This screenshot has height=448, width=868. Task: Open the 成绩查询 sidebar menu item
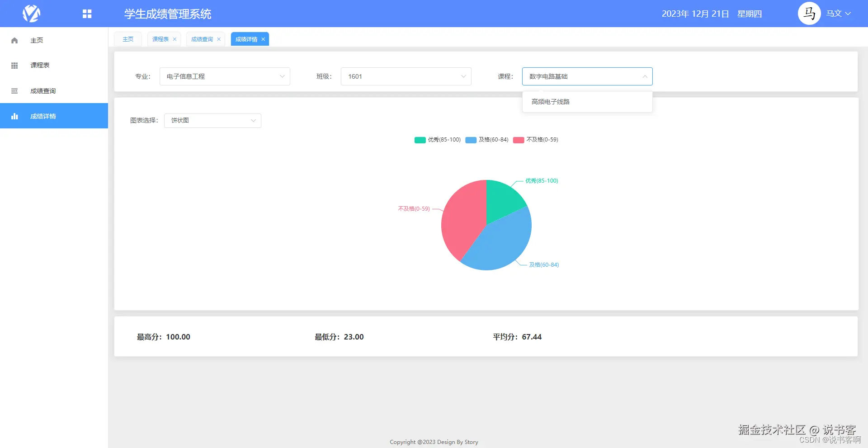tap(54, 91)
